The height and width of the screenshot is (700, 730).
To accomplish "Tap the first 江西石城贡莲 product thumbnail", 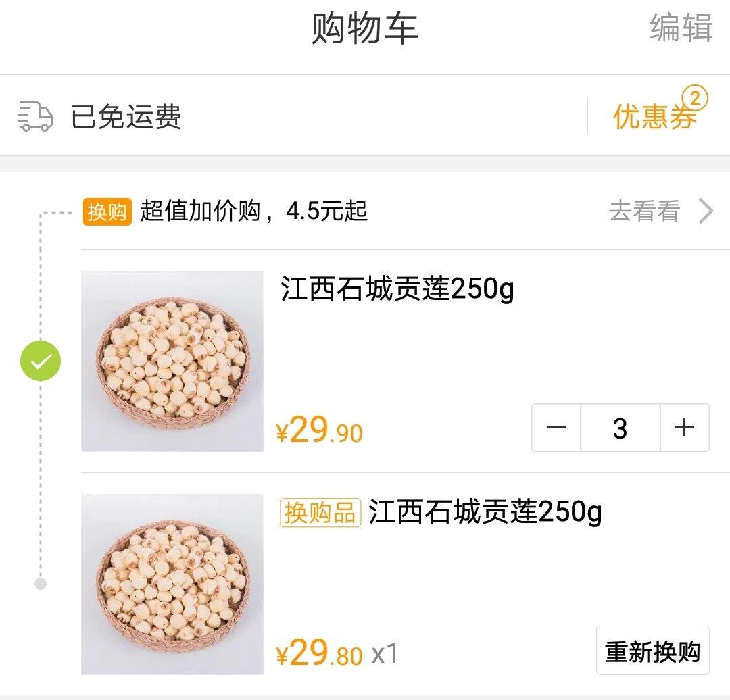I will point(172,361).
